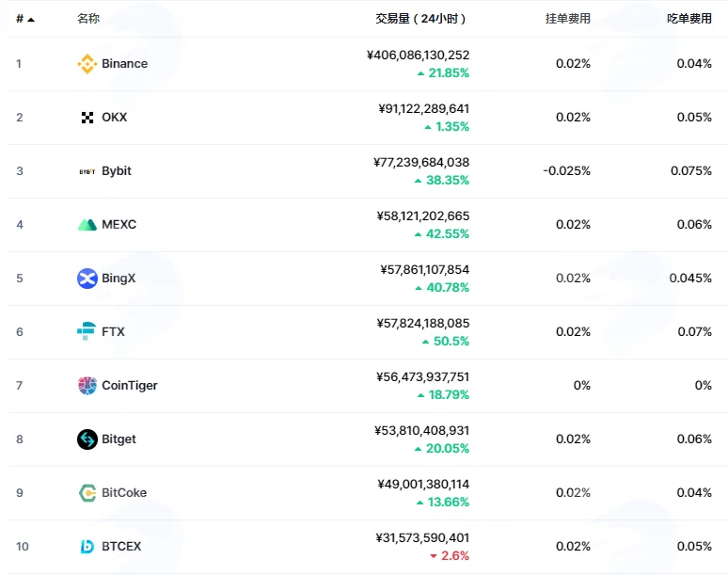Sort by the # rank column arrow
The width and height of the screenshot is (728, 575).
click(31, 20)
